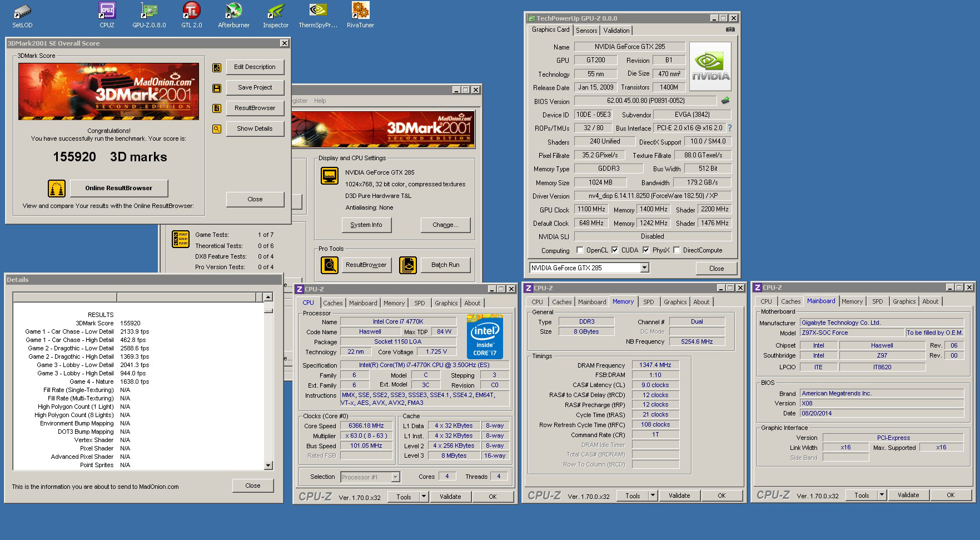Click the Details list scroll up arrow
The image size is (980, 540).
[268, 297]
